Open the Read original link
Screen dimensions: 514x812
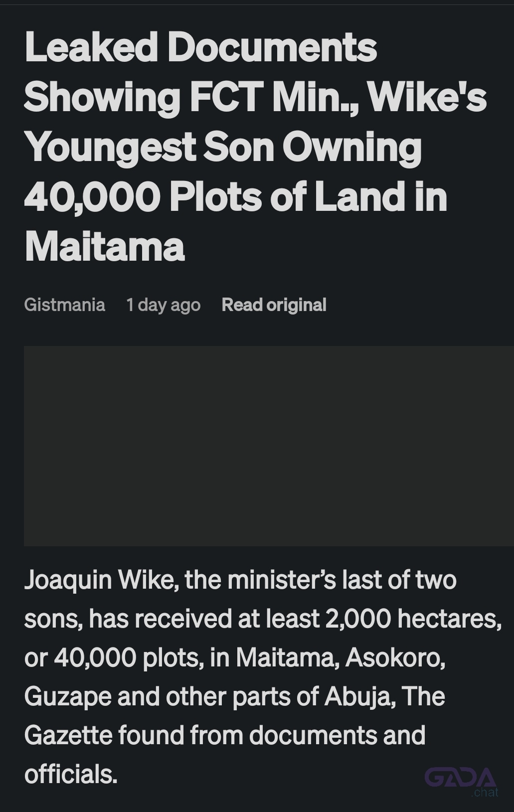pyautogui.click(x=274, y=305)
